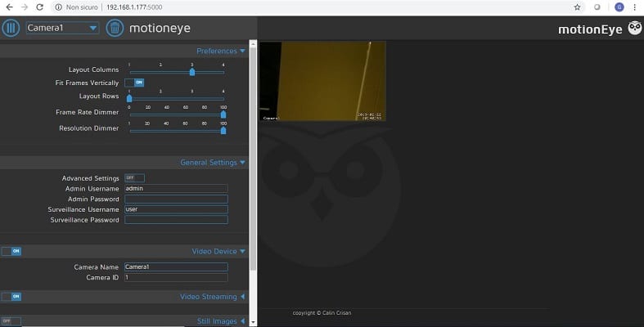Viewport: 644px width, 327px height.
Task: Click the Surveillance Username field
Action: pyautogui.click(x=176, y=209)
